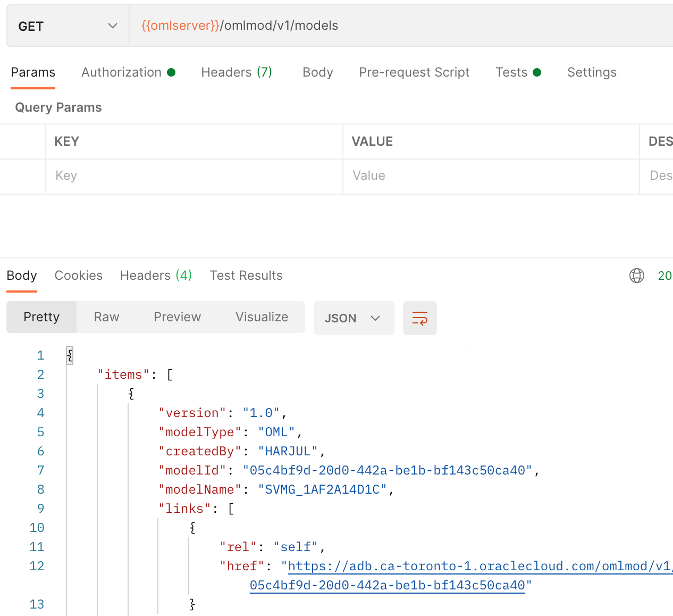Open the GET request method dropdown
673x616 pixels.
point(68,26)
